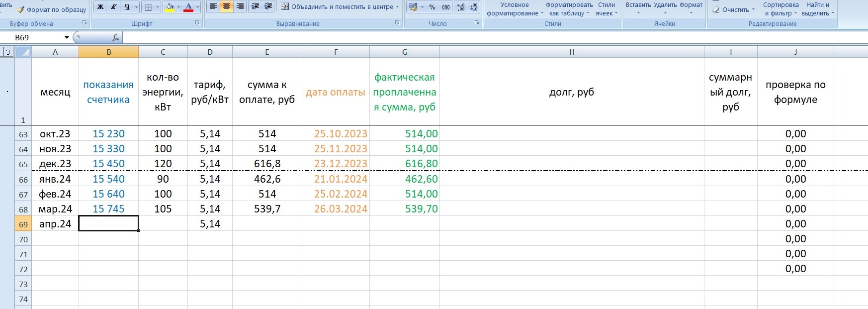This screenshot has height=309, width=868.
Task: Apply yellow fill color bucket
Action: tap(170, 7)
